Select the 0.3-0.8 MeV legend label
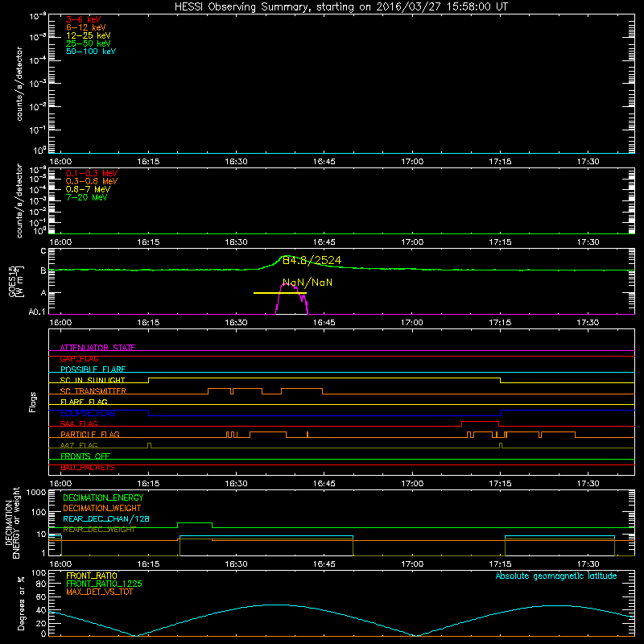This screenshot has height=644, width=644. (x=92, y=181)
